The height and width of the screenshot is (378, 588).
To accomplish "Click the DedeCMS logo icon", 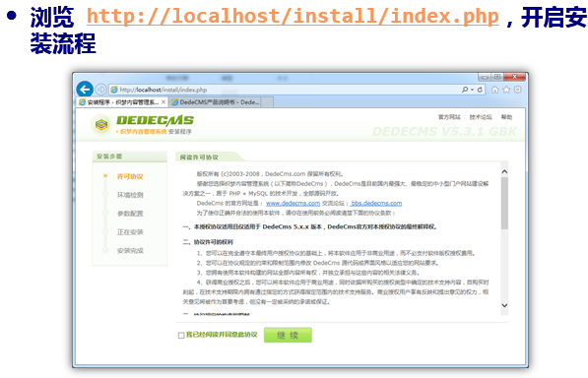I will click(101, 125).
